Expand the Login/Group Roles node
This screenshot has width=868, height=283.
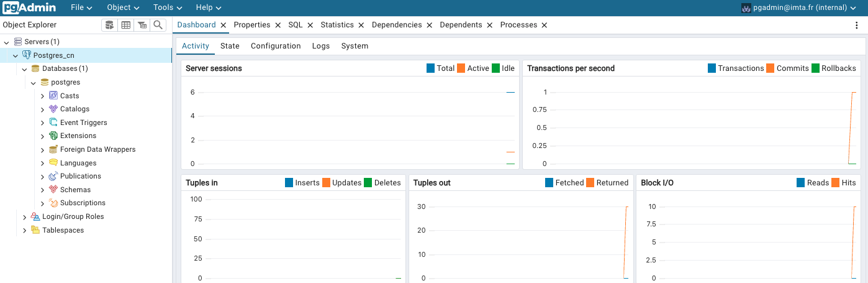(x=25, y=216)
